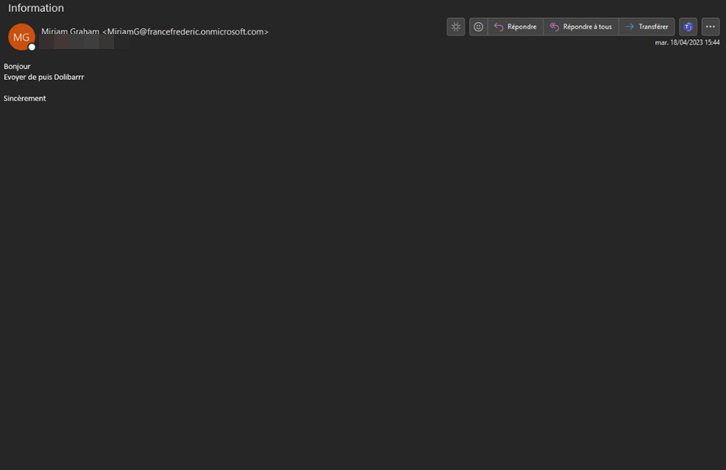Click the blue forward arrow icon

(629, 27)
